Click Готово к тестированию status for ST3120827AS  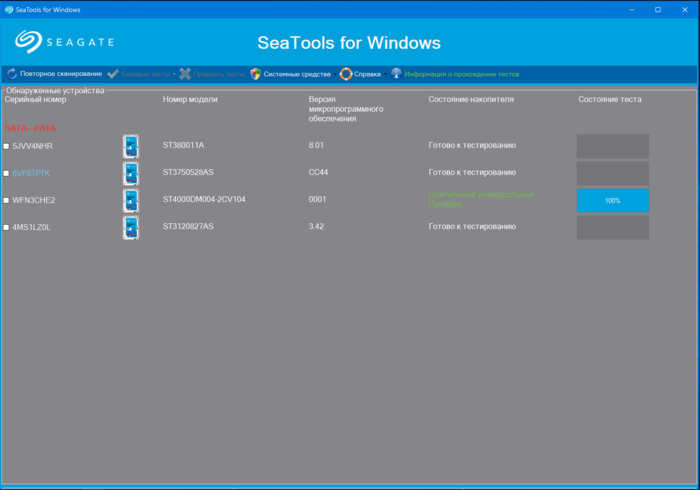pos(472,226)
